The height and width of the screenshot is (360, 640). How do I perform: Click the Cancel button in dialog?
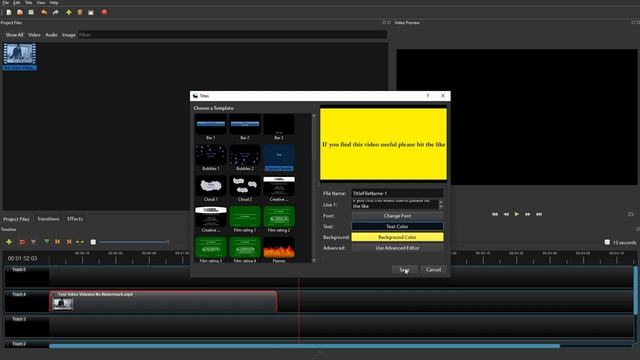pos(433,270)
